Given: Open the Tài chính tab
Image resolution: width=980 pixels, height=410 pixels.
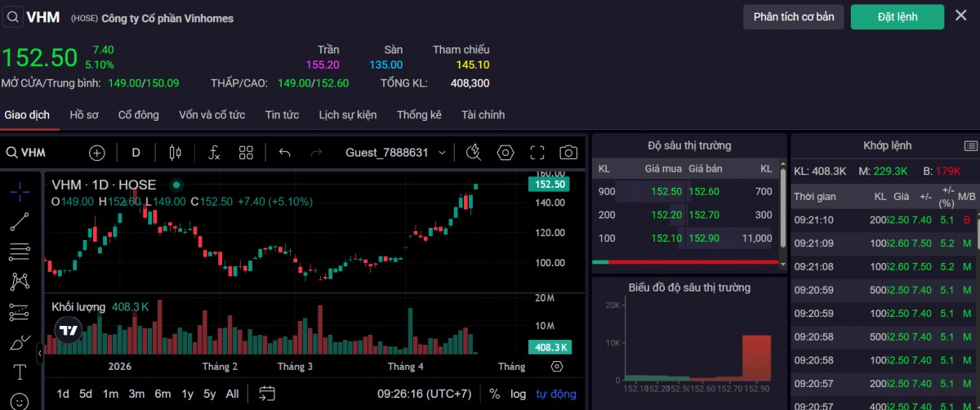Looking at the screenshot, I should 483,115.
